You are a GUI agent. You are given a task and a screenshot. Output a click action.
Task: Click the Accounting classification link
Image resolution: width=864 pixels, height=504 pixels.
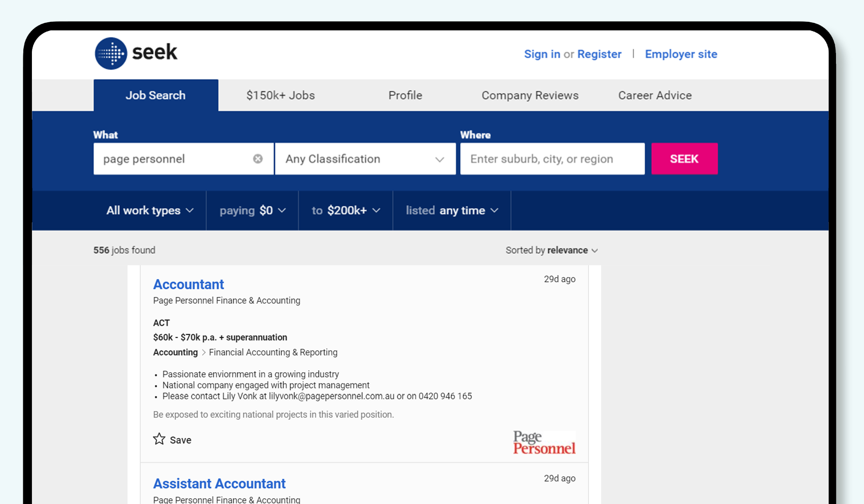pyautogui.click(x=175, y=352)
